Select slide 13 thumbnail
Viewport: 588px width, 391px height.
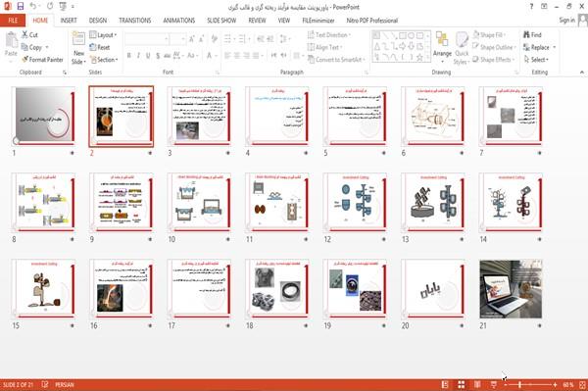(433, 202)
